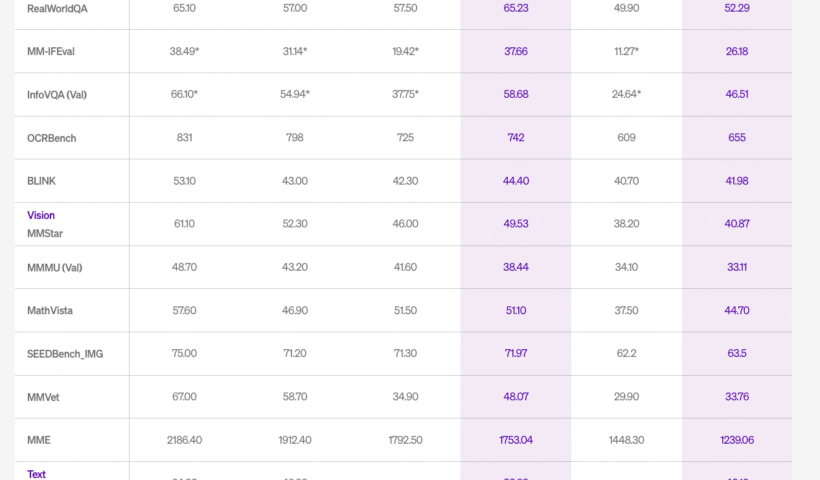This screenshot has height=480, width=820.
Task: Click the BLINK benchmark label
Action: point(41,181)
